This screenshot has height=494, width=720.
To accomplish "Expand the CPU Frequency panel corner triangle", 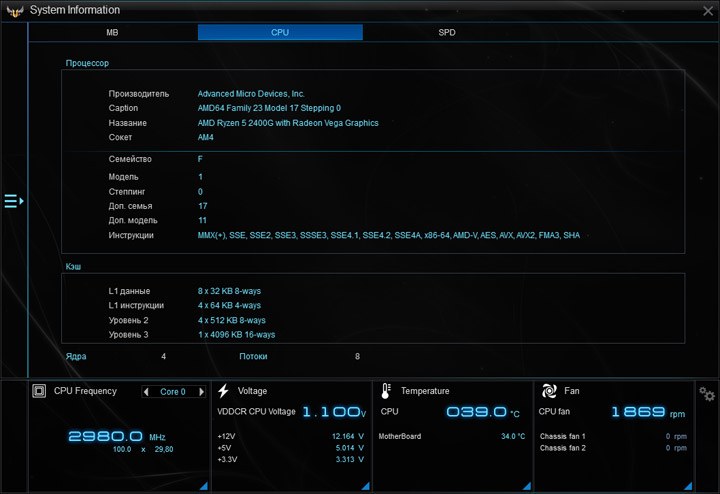I will tap(204, 486).
